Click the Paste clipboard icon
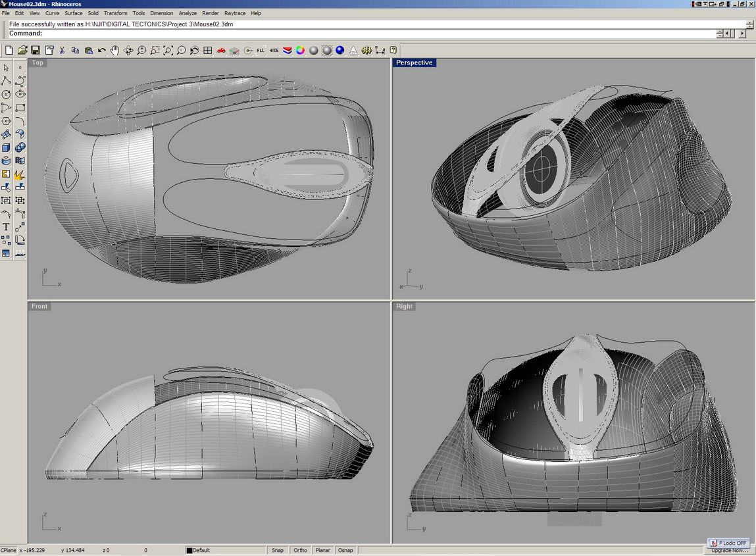 tap(88, 50)
